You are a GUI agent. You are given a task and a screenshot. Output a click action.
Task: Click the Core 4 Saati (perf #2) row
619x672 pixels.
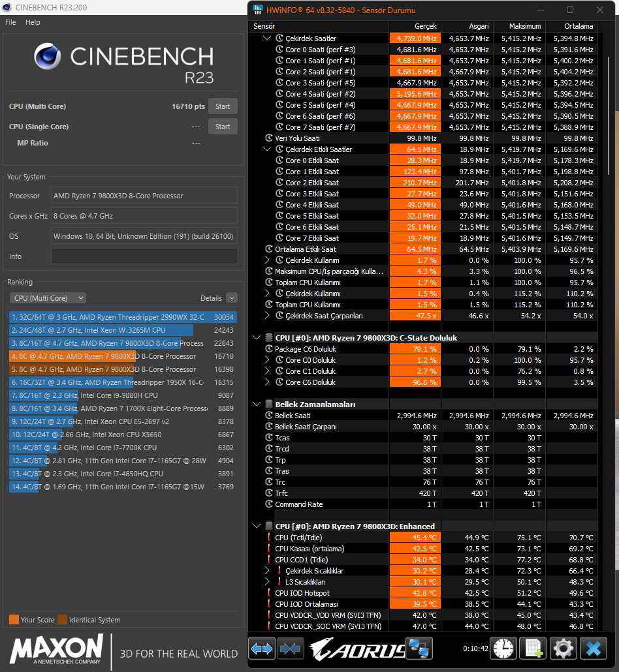(423, 94)
